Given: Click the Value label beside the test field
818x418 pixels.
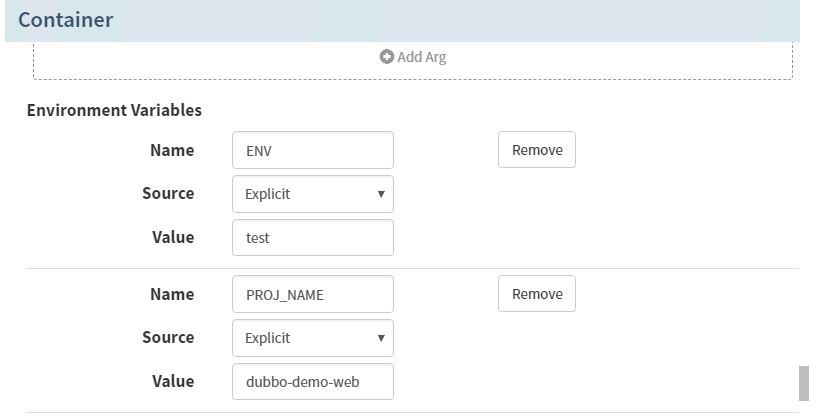Looking at the screenshot, I should point(171,238).
